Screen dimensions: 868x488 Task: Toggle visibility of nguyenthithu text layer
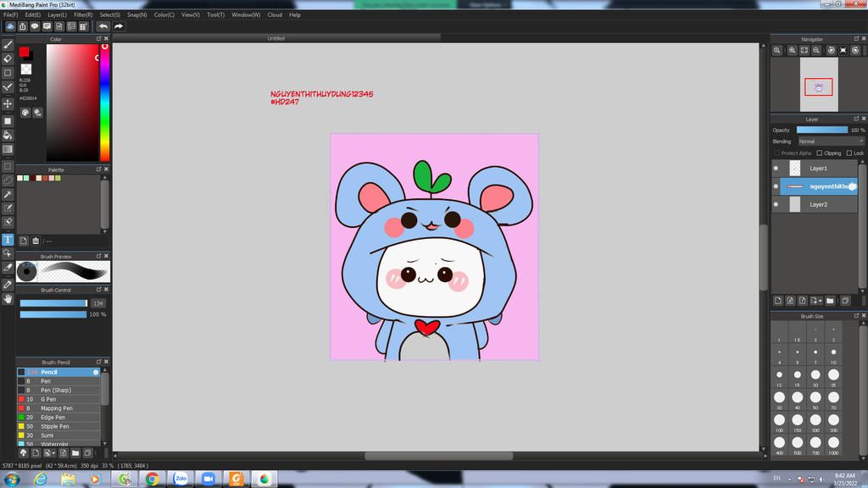776,186
